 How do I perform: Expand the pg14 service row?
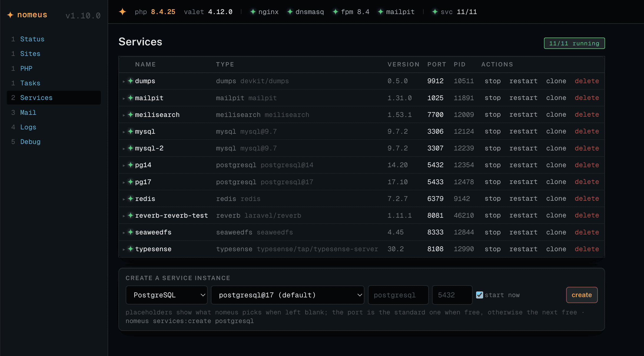(124, 165)
